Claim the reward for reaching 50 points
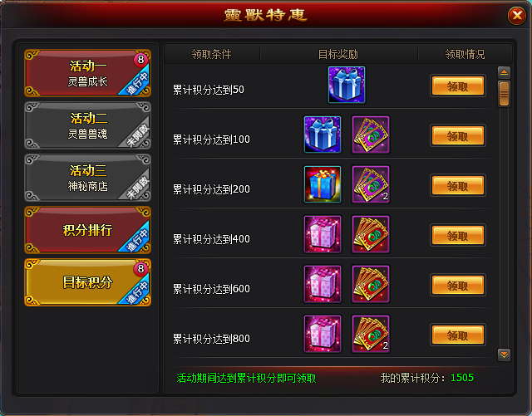The width and height of the screenshot is (532, 416). coord(458,86)
